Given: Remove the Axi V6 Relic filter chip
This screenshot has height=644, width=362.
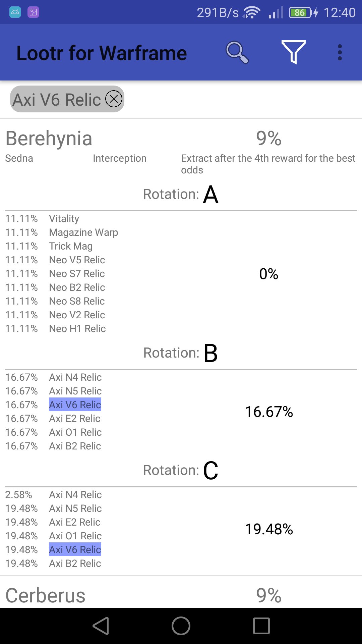Looking at the screenshot, I should [x=114, y=99].
